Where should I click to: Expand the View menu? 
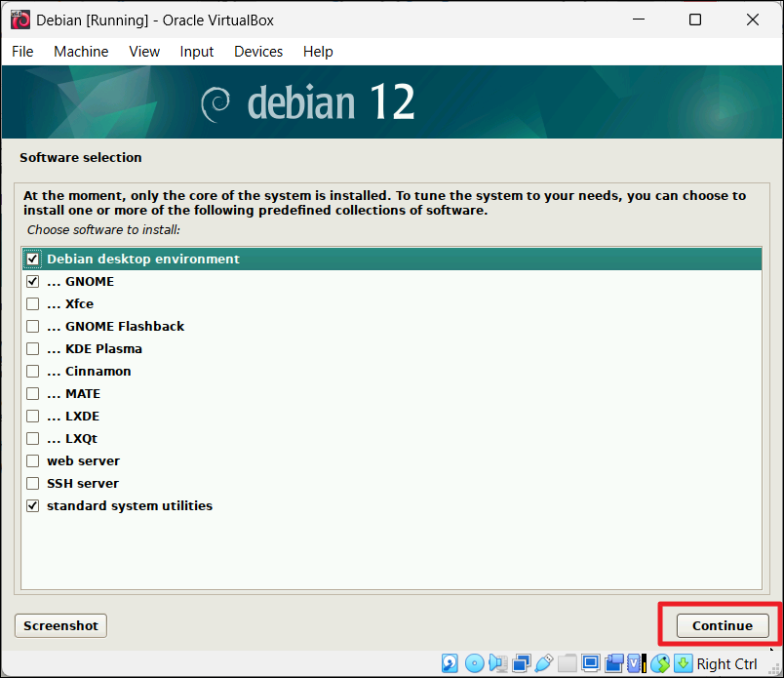[144, 52]
